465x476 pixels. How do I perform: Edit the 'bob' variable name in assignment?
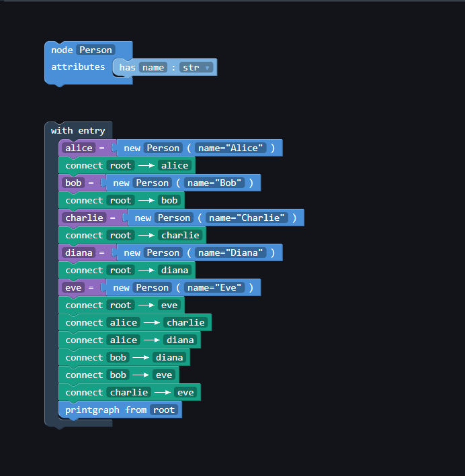[73, 183]
